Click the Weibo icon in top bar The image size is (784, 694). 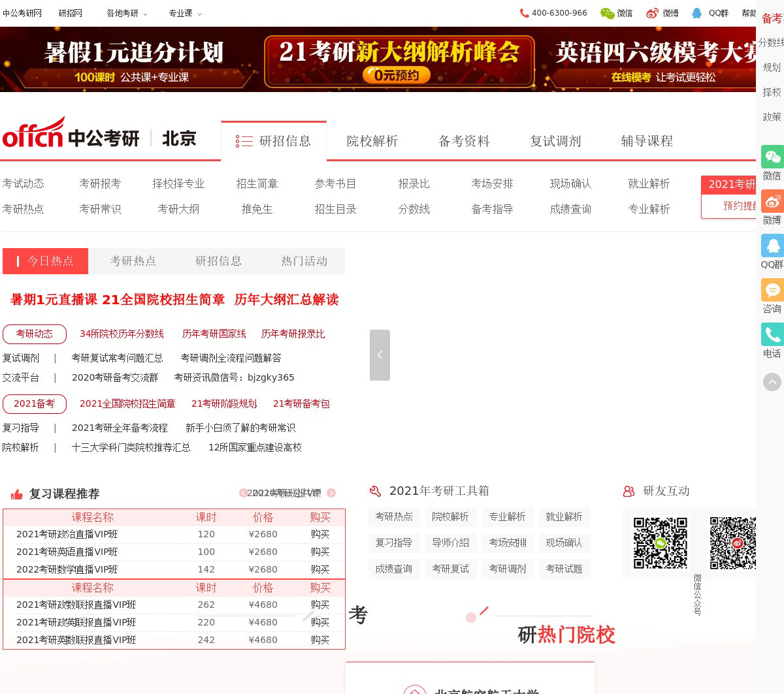coord(652,13)
